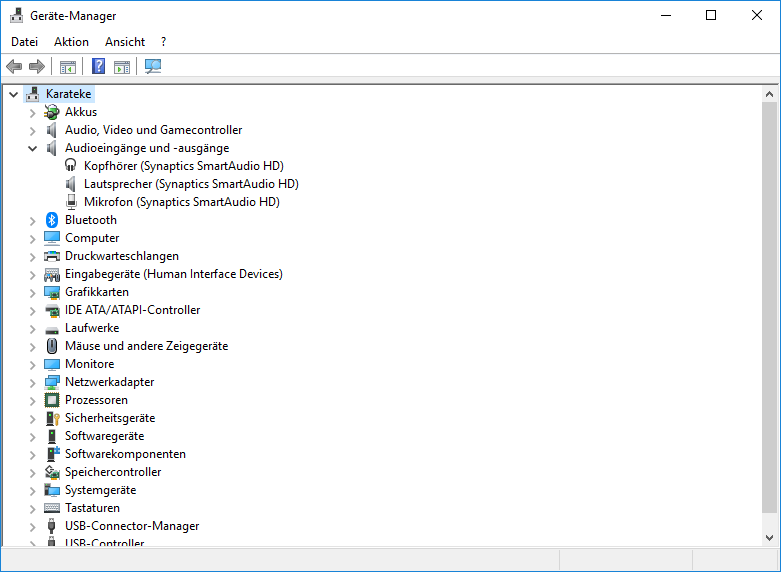Click the USB-Connector-Manager plug icon
This screenshot has height=572, width=781.
[51, 526]
